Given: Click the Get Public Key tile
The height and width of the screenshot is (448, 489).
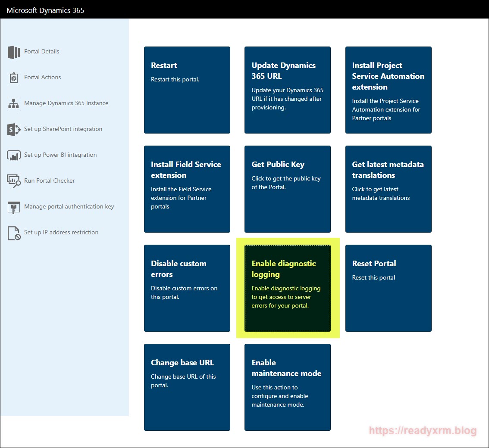Looking at the screenshot, I should pyautogui.click(x=287, y=189).
